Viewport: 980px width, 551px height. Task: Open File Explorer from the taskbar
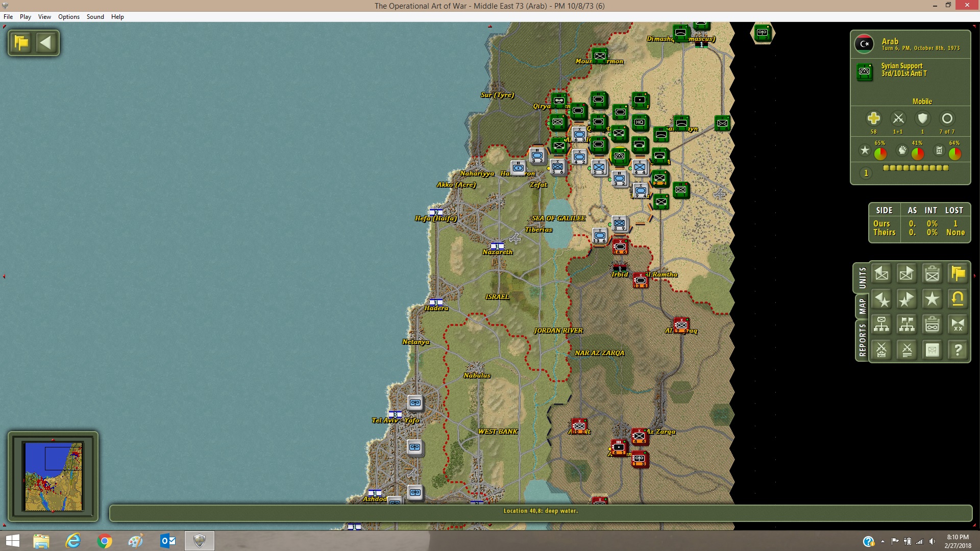click(41, 541)
